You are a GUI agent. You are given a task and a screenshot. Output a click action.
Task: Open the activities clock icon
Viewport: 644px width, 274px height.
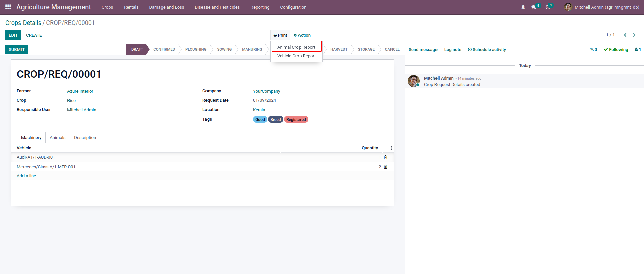pos(548,7)
